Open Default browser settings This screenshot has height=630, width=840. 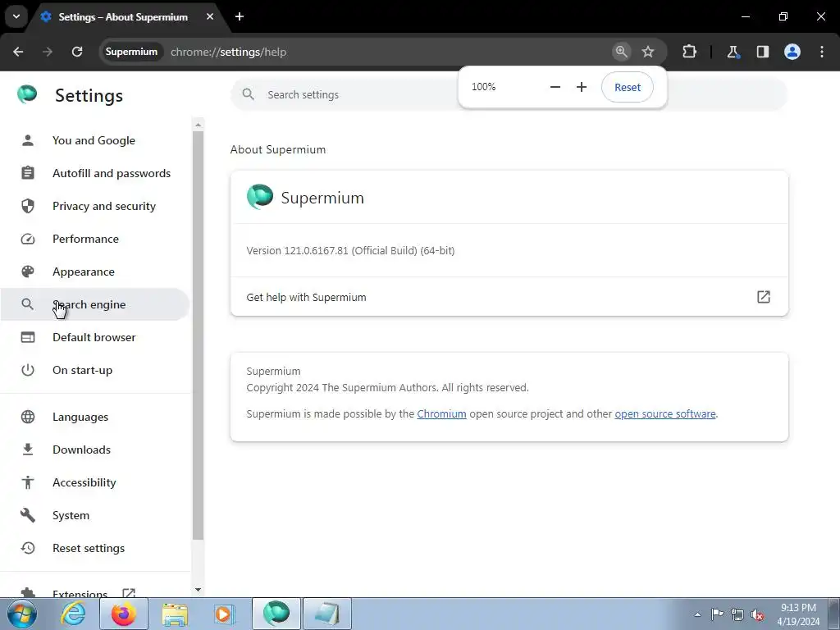(94, 337)
